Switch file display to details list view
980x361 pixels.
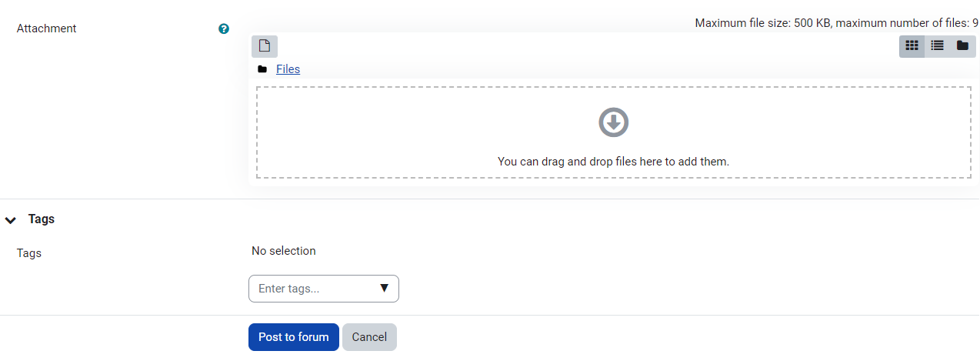pyautogui.click(x=937, y=46)
